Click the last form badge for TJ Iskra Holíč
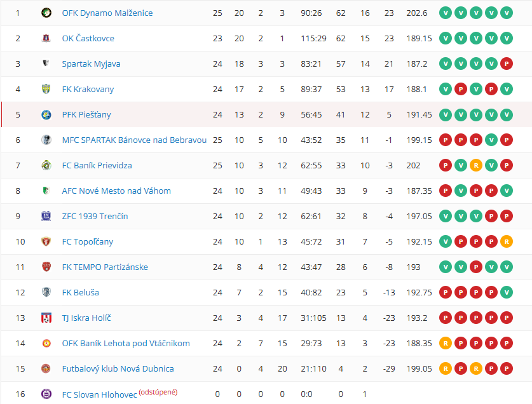Viewport: 532px width, 404px height. pyautogui.click(x=507, y=318)
